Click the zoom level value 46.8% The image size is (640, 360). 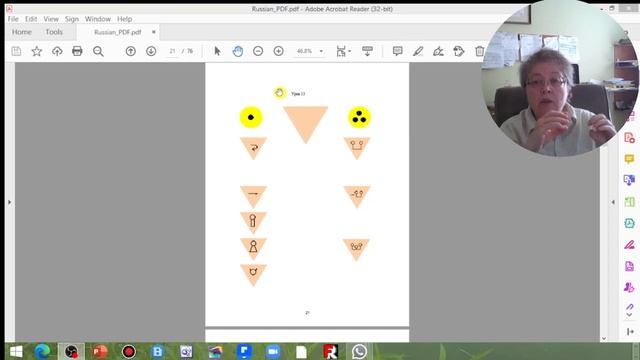pyautogui.click(x=304, y=51)
